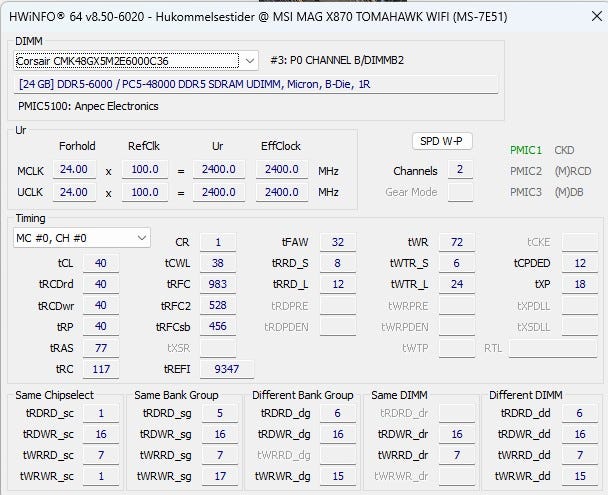The image size is (608, 495).
Task: Select the tRFC value field showing 983
Action: click(x=218, y=284)
